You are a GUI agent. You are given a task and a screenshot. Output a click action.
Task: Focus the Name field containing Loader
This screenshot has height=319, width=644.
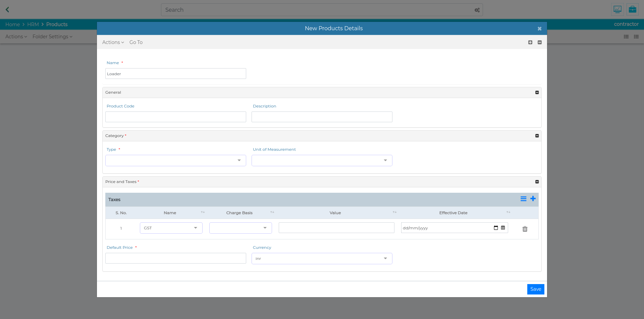[176, 74]
